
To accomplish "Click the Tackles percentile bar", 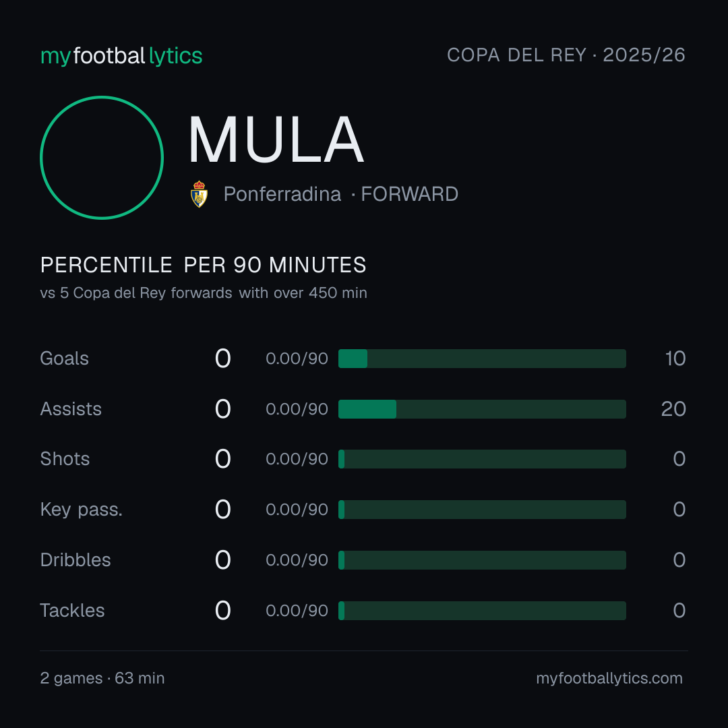I will [482, 611].
